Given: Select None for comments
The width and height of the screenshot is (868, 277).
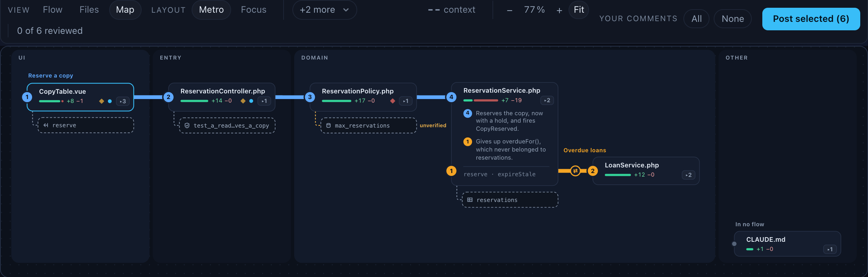Looking at the screenshot, I should (x=733, y=19).
